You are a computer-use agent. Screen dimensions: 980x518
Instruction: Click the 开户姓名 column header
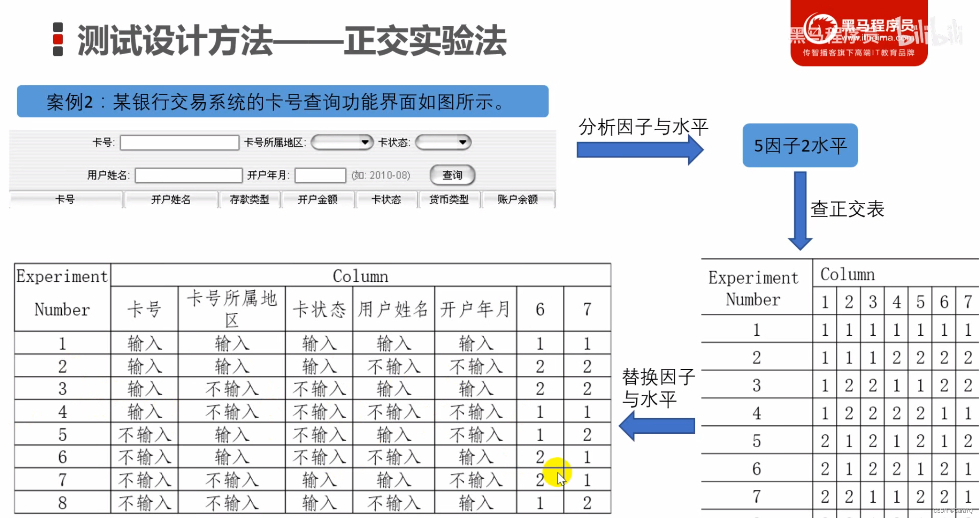pos(171,199)
